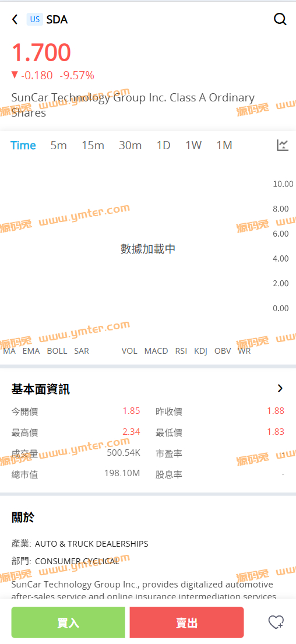Screen dimensions: 296x644
Task: Expand 基本面資訊 details with right arrow
Action: point(280,388)
